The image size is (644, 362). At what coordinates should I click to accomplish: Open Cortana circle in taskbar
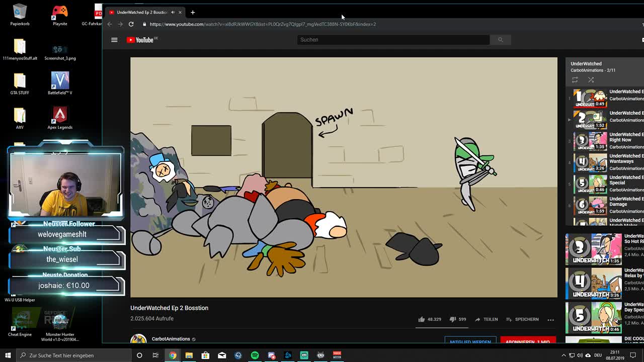point(139,355)
